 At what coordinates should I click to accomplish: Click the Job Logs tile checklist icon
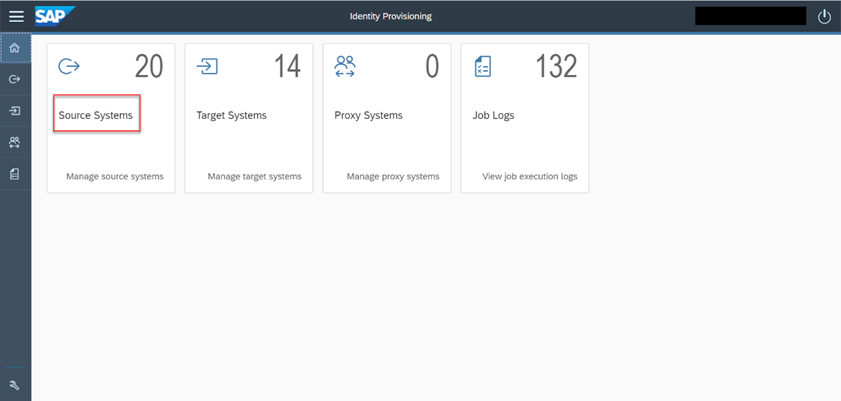483,66
